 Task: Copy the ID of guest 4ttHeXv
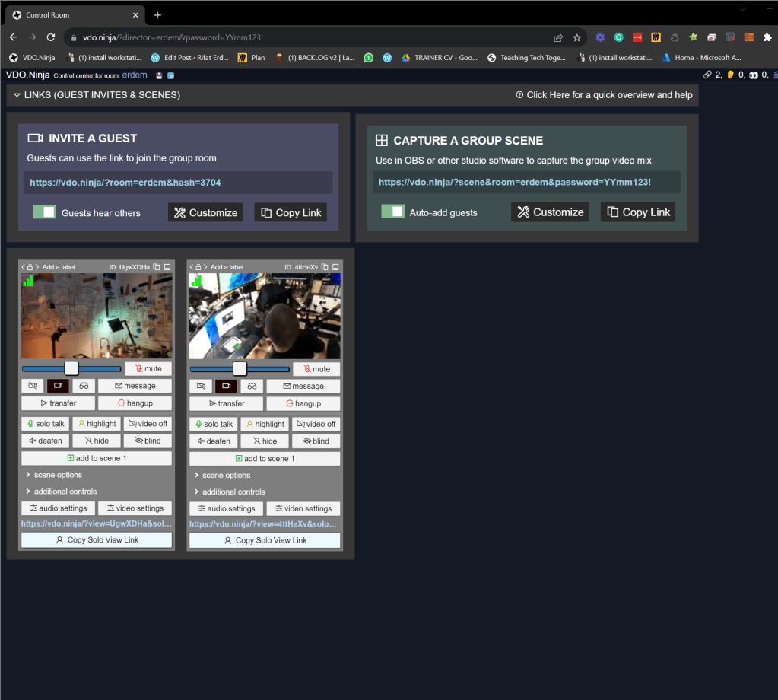pos(325,267)
